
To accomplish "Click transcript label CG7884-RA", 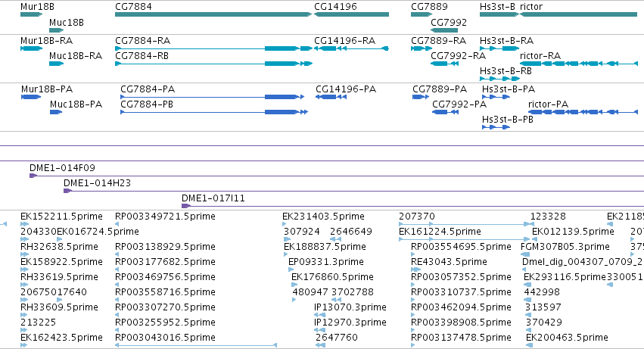I will point(142,41).
